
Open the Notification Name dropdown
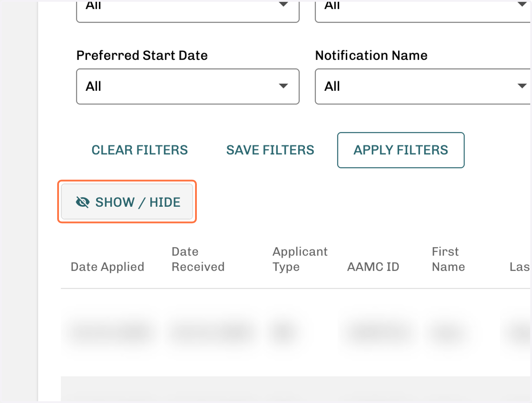pyautogui.click(x=423, y=86)
